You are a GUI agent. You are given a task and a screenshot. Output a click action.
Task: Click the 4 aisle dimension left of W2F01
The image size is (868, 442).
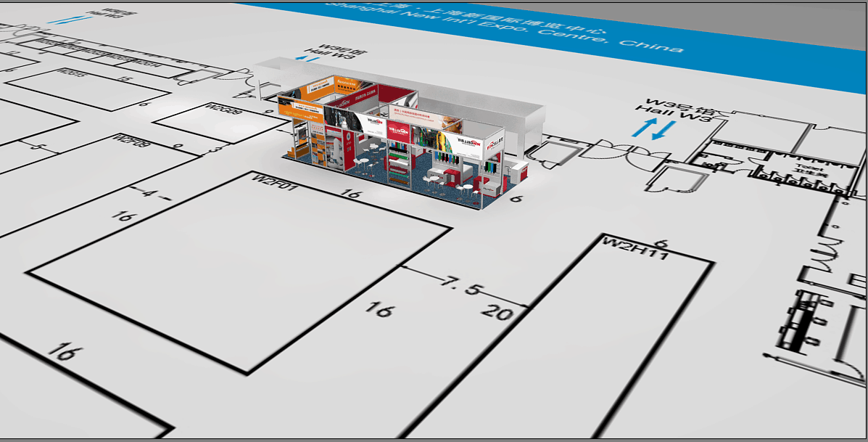(147, 194)
